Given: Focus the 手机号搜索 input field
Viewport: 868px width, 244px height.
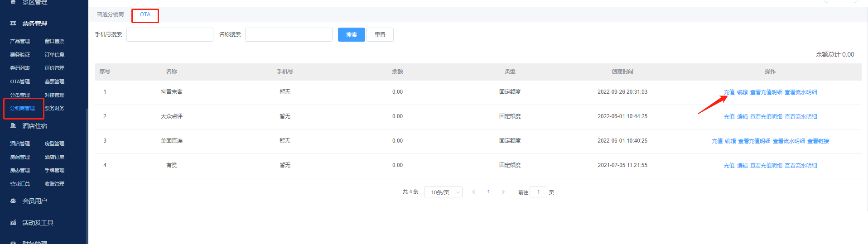Looking at the screenshot, I should tap(169, 35).
